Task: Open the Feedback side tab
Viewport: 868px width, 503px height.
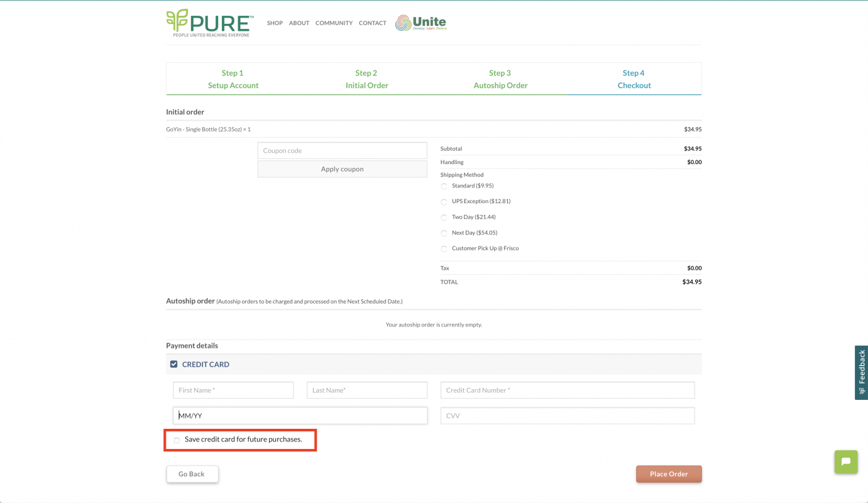Action: (x=861, y=372)
